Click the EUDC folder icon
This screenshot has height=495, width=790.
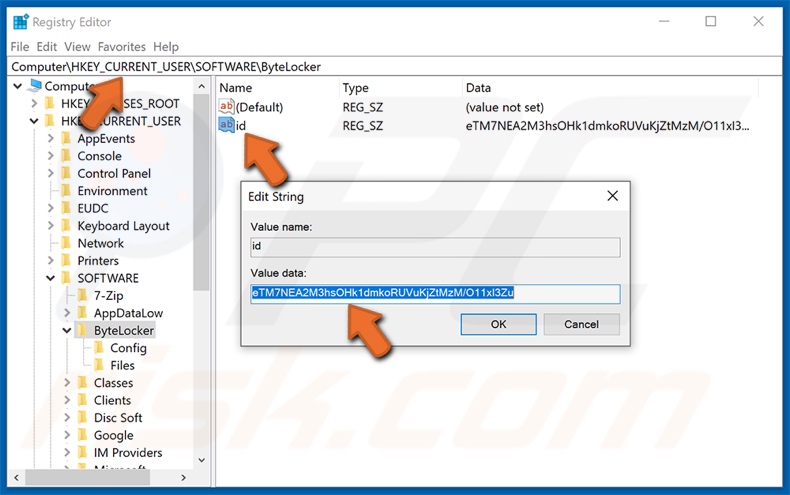(66, 208)
